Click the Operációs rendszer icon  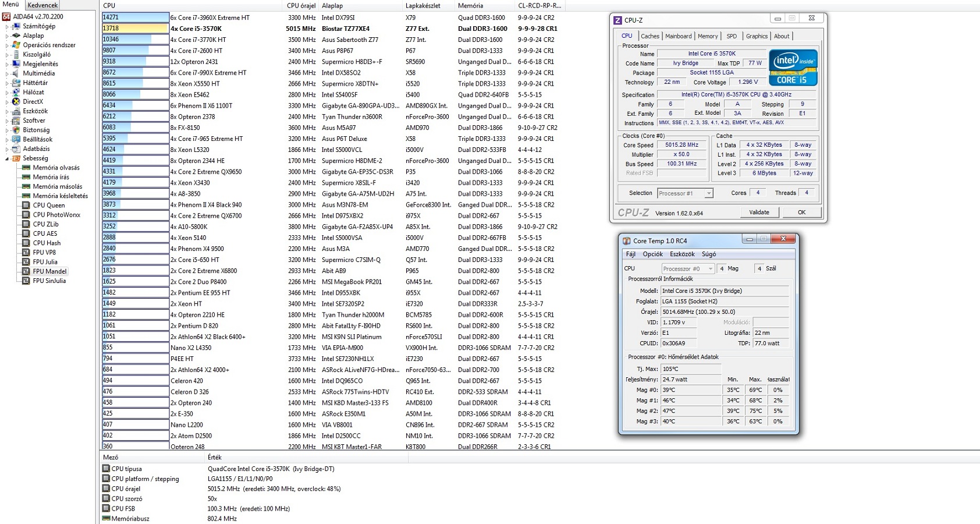pos(16,45)
